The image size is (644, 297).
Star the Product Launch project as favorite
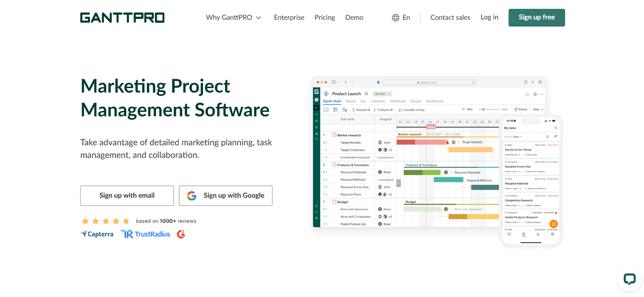click(x=366, y=93)
